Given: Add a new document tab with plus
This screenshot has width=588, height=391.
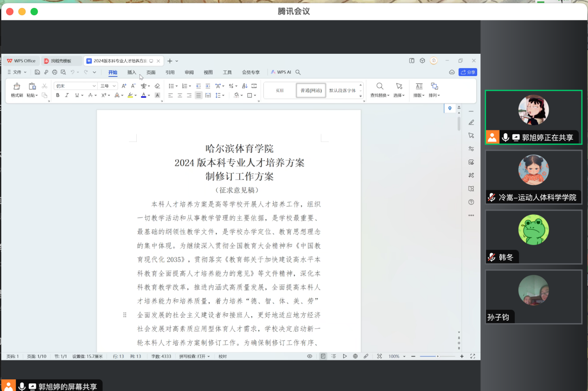Looking at the screenshot, I should coord(170,61).
